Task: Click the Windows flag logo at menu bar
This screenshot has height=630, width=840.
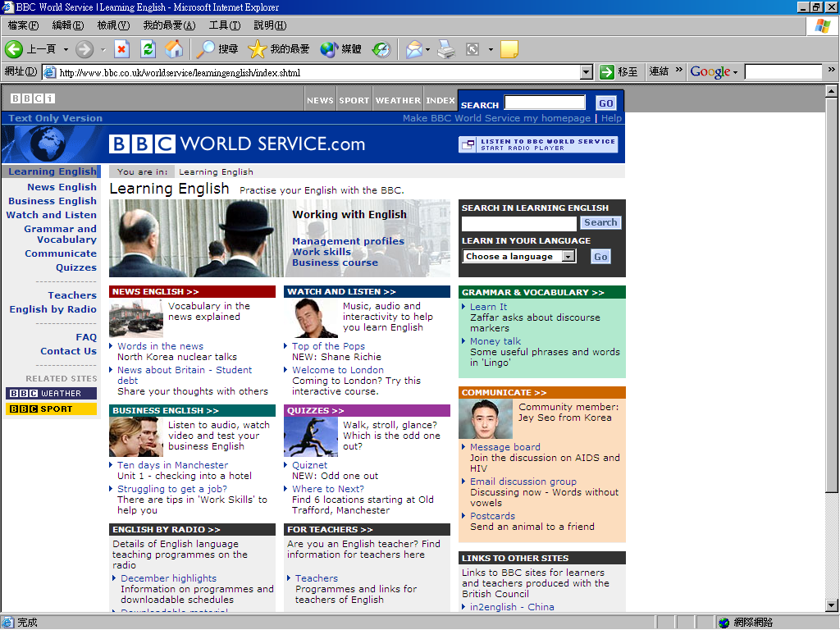Action: click(822, 25)
